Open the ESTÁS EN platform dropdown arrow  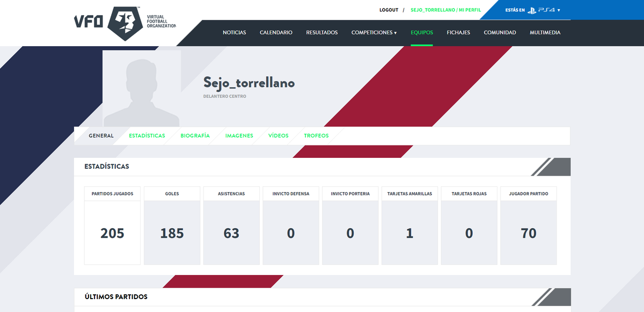[559, 10]
